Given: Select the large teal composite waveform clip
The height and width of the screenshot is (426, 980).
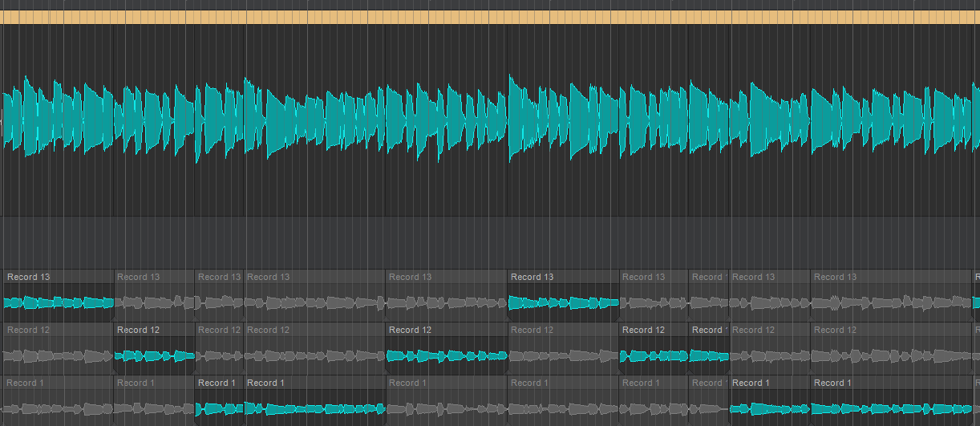Looking at the screenshot, I should pyautogui.click(x=490, y=119).
